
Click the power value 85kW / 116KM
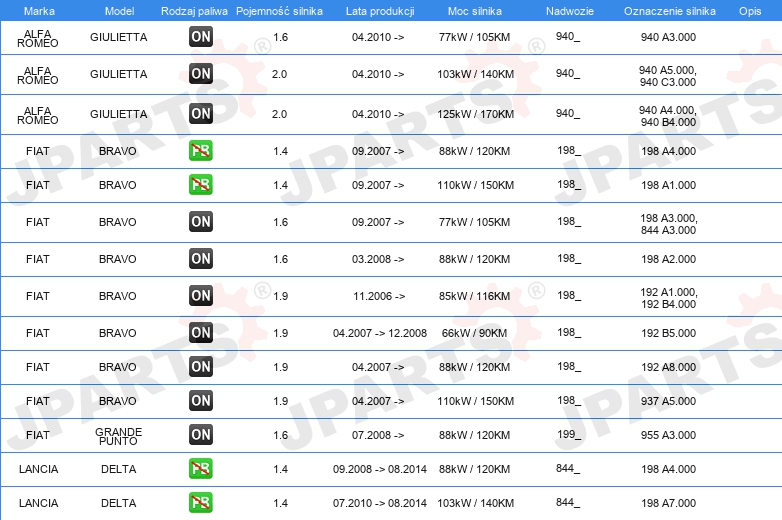(x=474, y=296)
